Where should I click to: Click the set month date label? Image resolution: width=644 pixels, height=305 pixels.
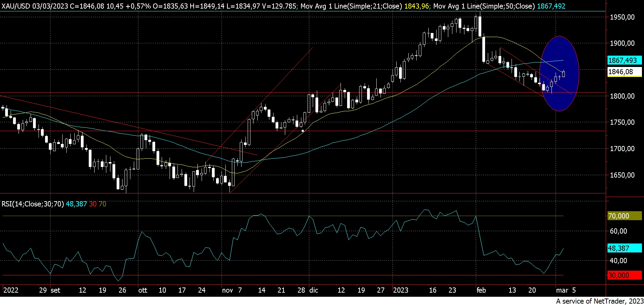55,290
